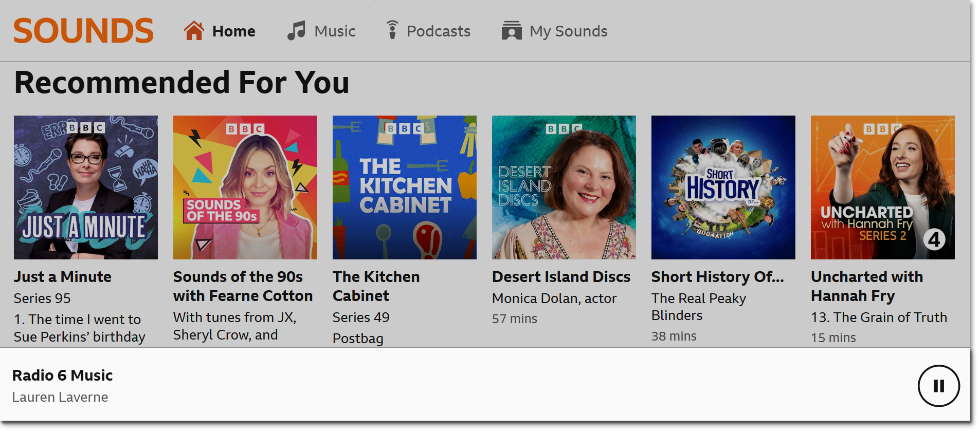Click the Radio 6 Music player label
Screen dimensions: 980x432
[63, 375]
